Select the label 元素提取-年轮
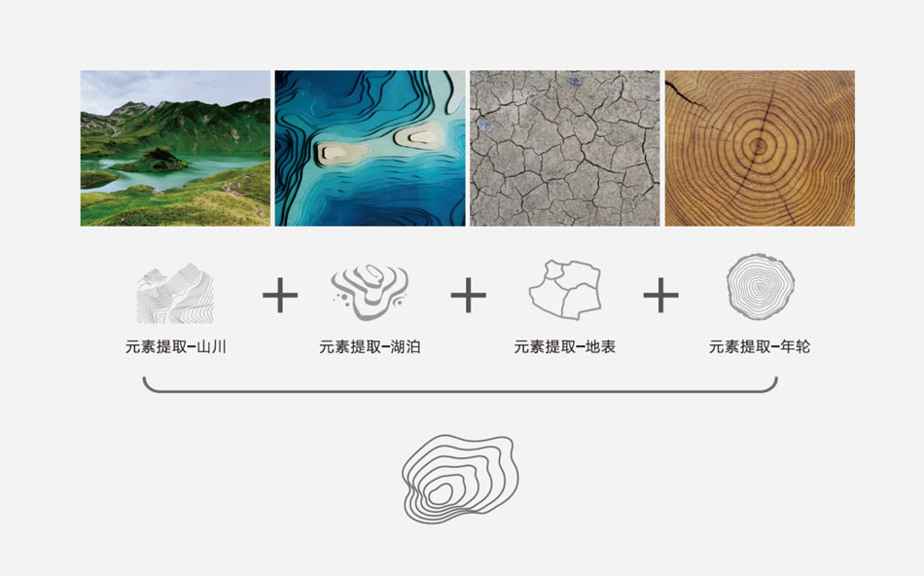This screenshot has width=924, height=576. tap(760, 346)
